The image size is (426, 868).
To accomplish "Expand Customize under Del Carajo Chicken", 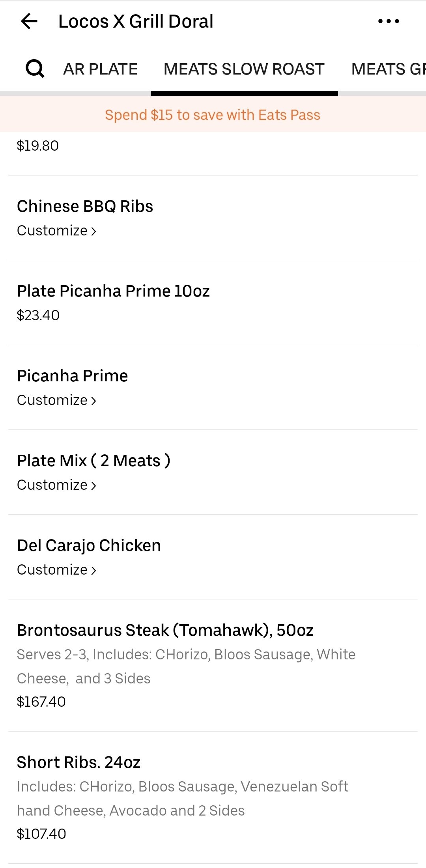I will (x=56, y=570).
